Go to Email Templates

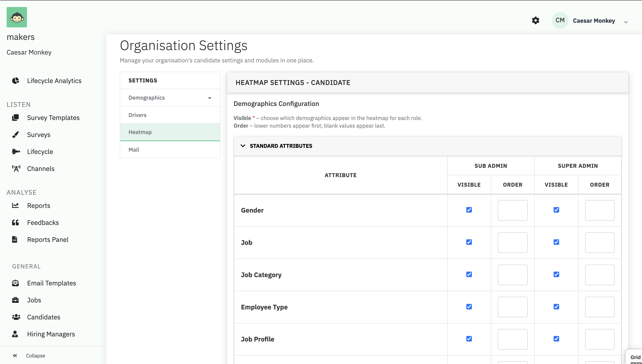(52, 283)
